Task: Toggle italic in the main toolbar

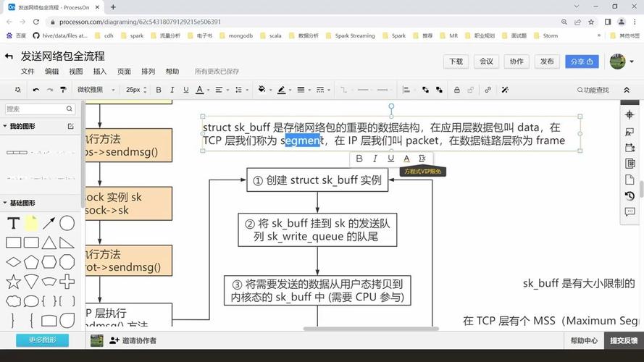Action: 172,90
